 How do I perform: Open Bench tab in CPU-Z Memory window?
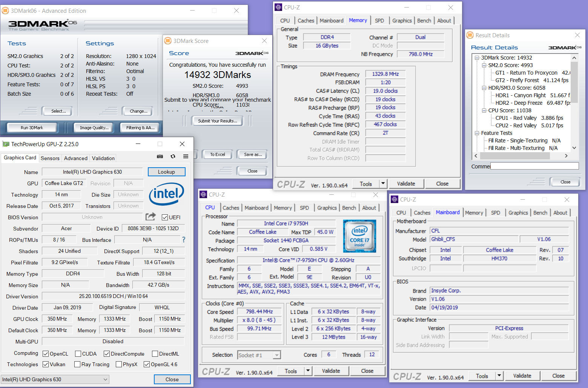(x=424, y=21)
